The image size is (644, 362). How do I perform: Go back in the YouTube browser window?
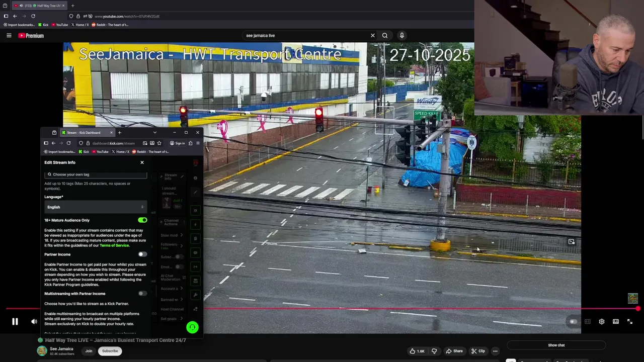(x=15, y=16)
